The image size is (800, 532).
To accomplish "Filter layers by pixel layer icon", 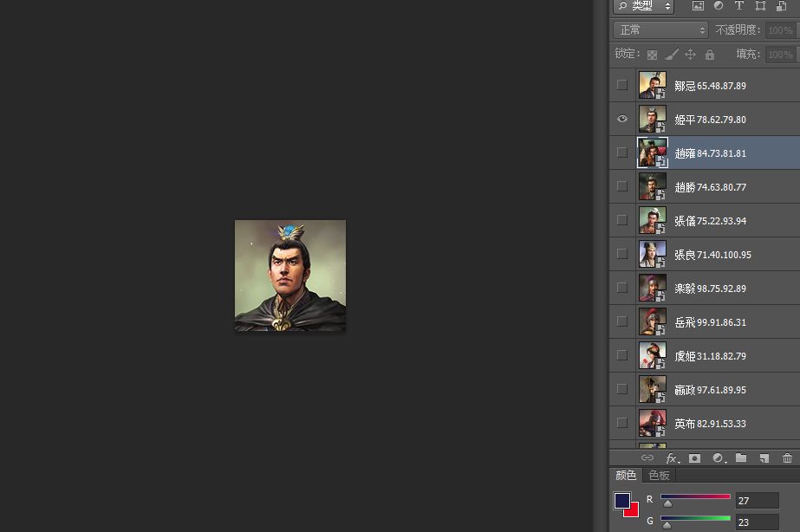I will 698,5.
